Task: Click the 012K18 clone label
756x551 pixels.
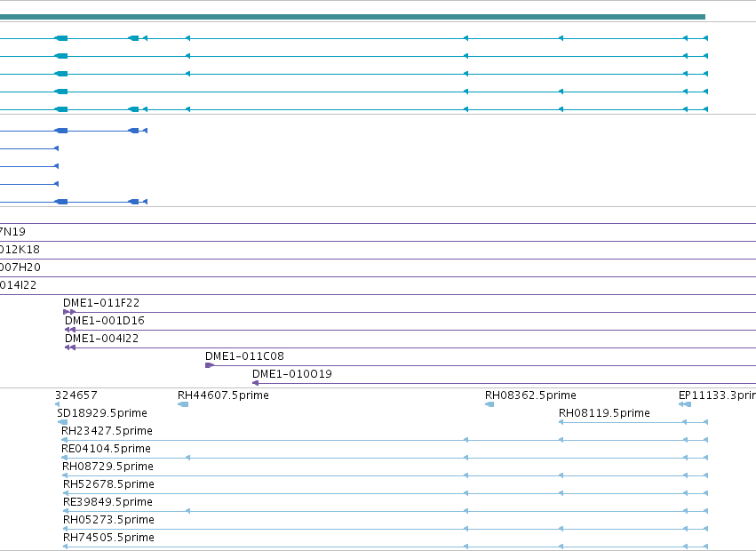Action: (x=20, y=250)
